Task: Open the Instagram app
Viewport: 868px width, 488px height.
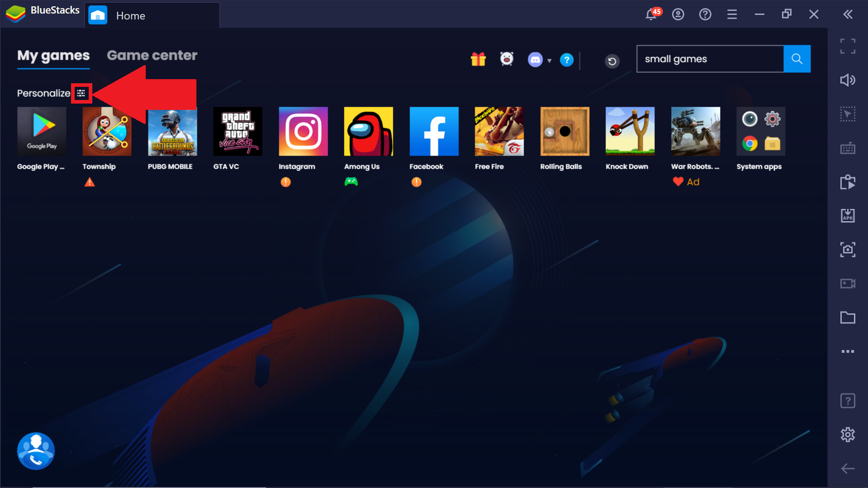Action: [303, 132]
